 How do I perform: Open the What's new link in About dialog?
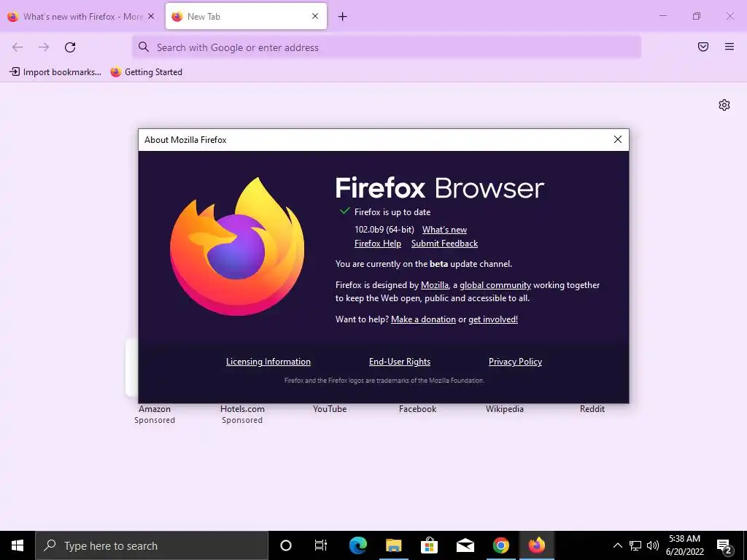444,230
